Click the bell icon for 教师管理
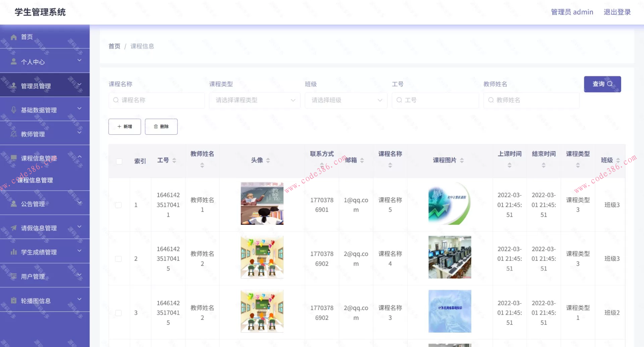Viewport: 644px width, 347px height. pyautogui.click(x=14, y=134)
